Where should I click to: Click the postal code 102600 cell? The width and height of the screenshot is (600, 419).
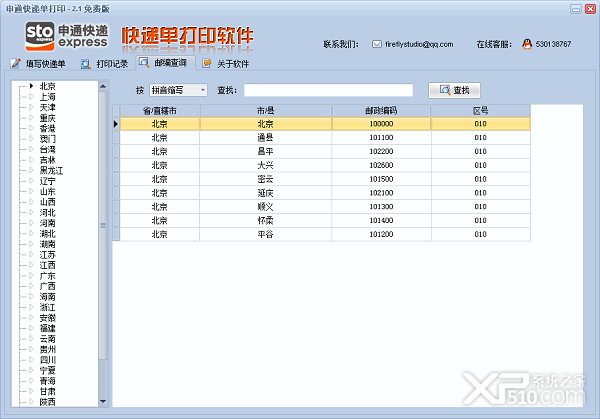click(x=381, y=165)
